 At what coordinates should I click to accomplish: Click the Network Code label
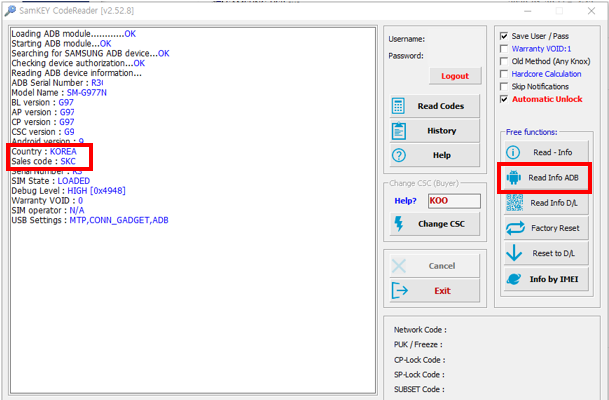pyautogui.click(x=420, y=330)
